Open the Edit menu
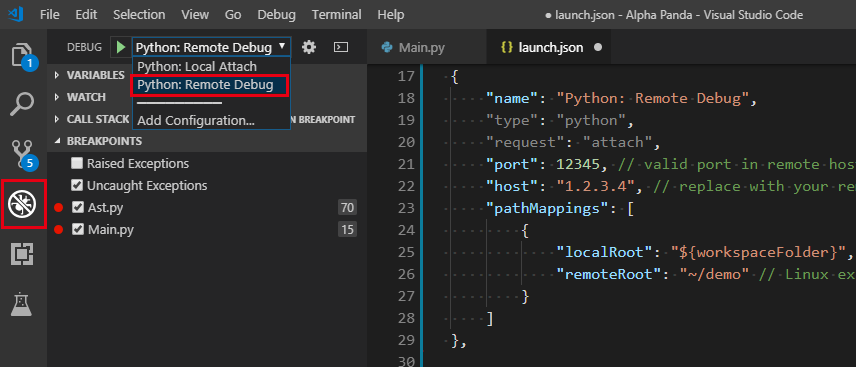Viewport: 856px width, 367px height. pos(86,15)
